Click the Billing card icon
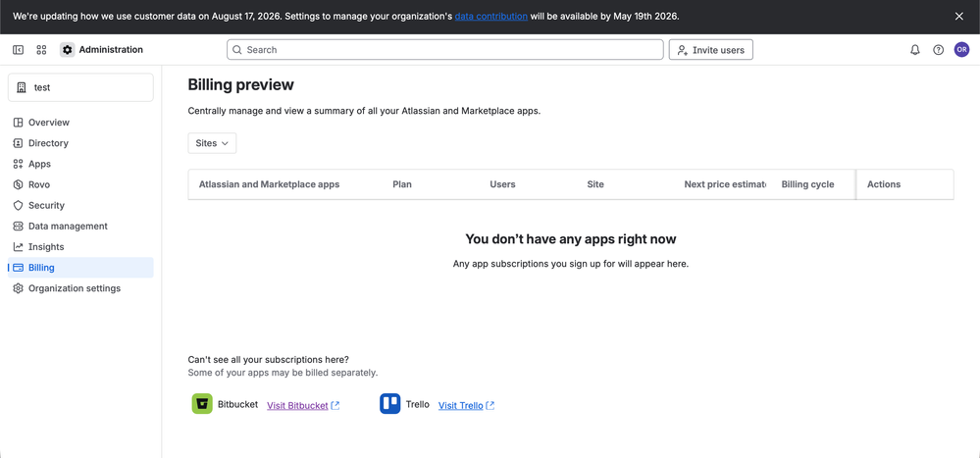Screen dimensions: 980x458 (18, 268)
